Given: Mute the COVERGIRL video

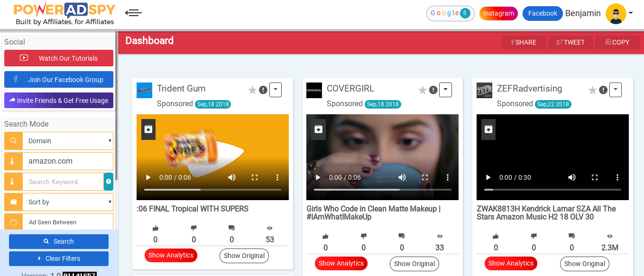Looking at the screenshot, I should (402, 177).
